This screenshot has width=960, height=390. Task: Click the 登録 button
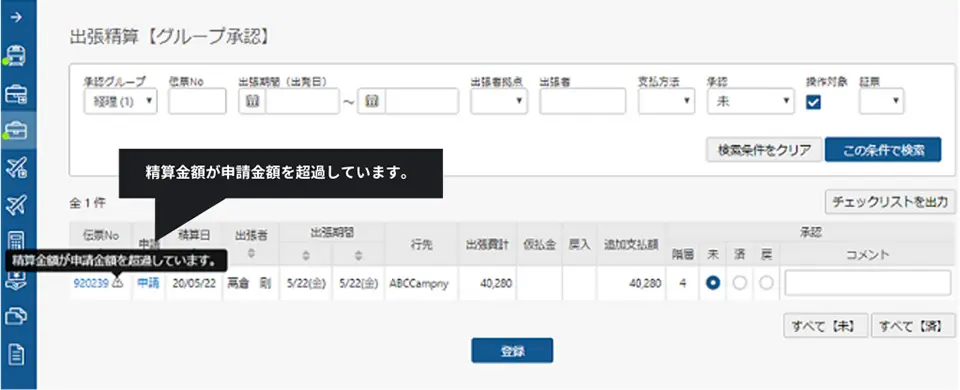[512, 351]
